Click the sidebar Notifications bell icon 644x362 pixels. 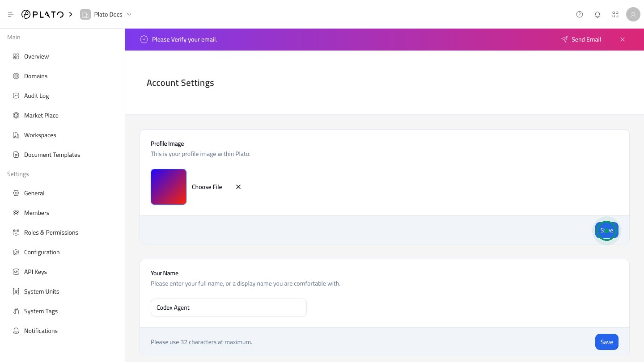16,331
